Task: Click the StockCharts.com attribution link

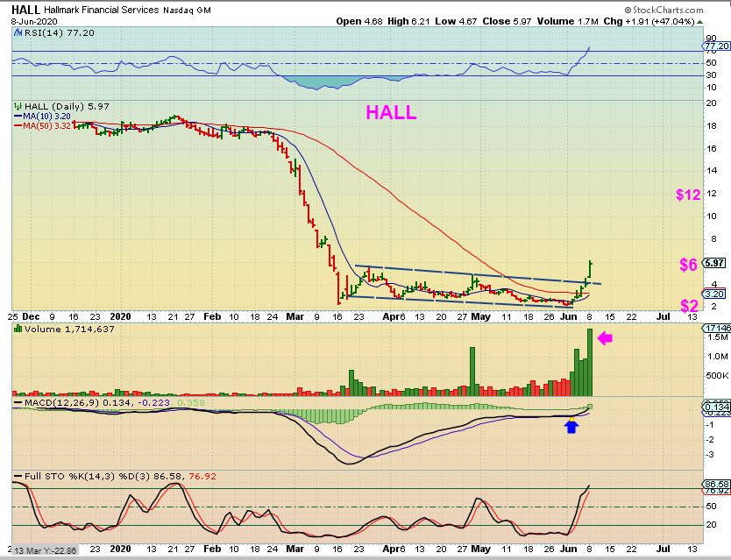Action: coord(664,10)
